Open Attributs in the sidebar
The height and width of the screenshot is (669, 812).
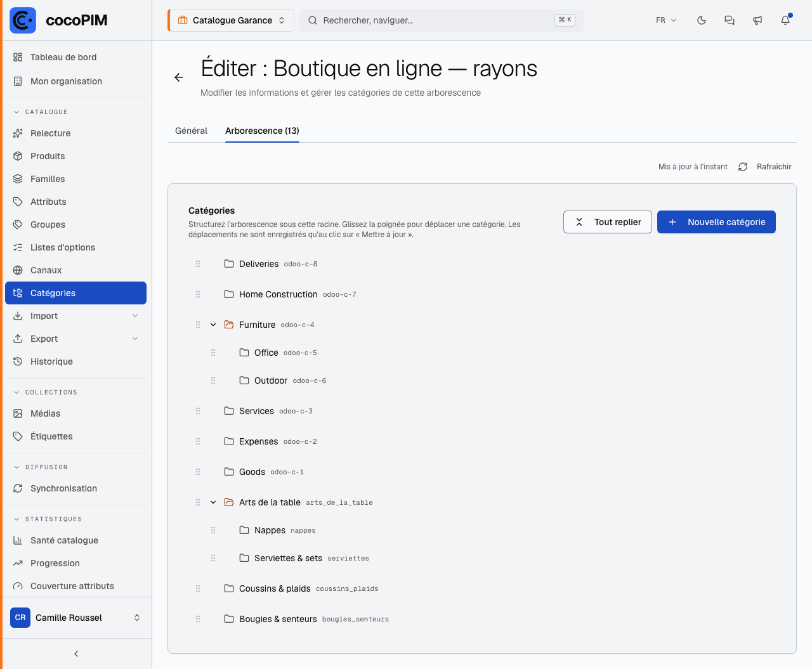click(x=76, y=202)
